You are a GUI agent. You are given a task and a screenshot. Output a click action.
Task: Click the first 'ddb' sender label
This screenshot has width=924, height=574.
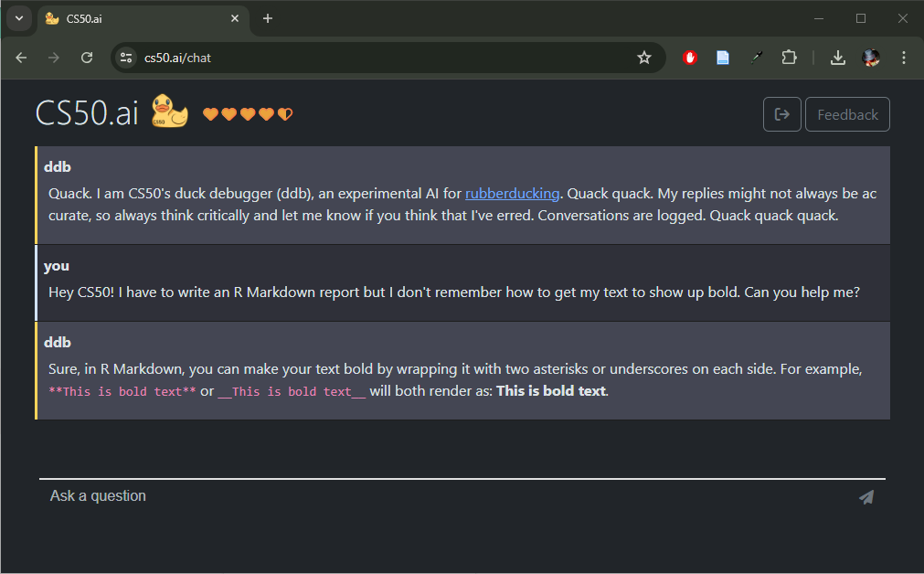(58, 166)
